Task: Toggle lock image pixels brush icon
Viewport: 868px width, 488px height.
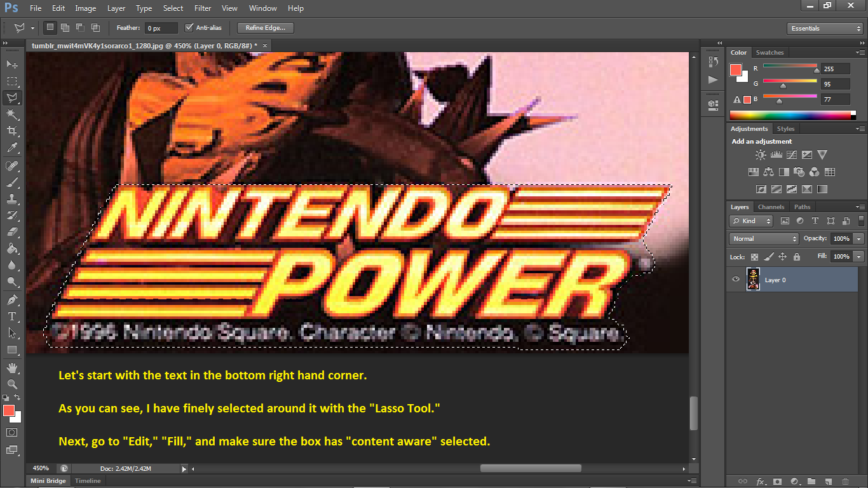Action: [x=768, y=257]
